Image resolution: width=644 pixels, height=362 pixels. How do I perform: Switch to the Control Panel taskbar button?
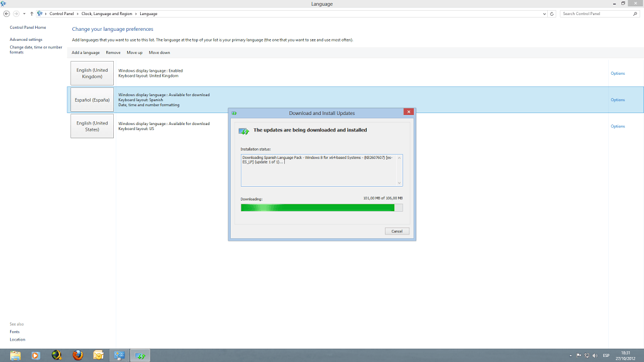coord(119,356)
